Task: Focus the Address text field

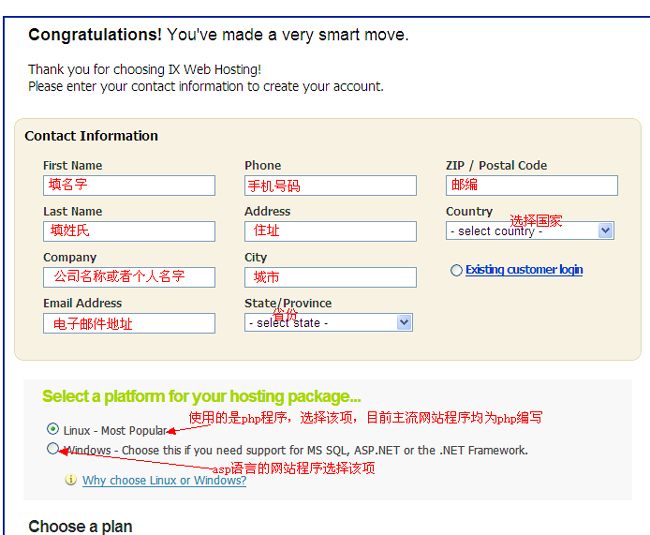Action: [330, 232]
